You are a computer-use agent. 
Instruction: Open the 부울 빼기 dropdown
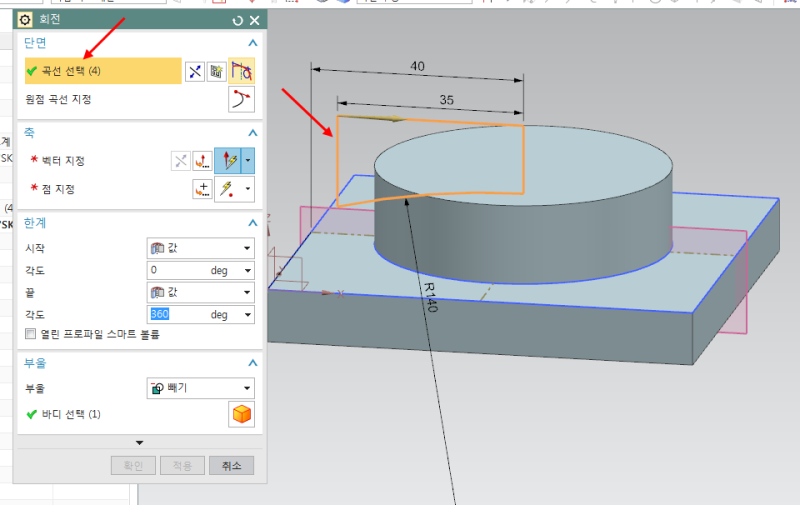(200, 388)
